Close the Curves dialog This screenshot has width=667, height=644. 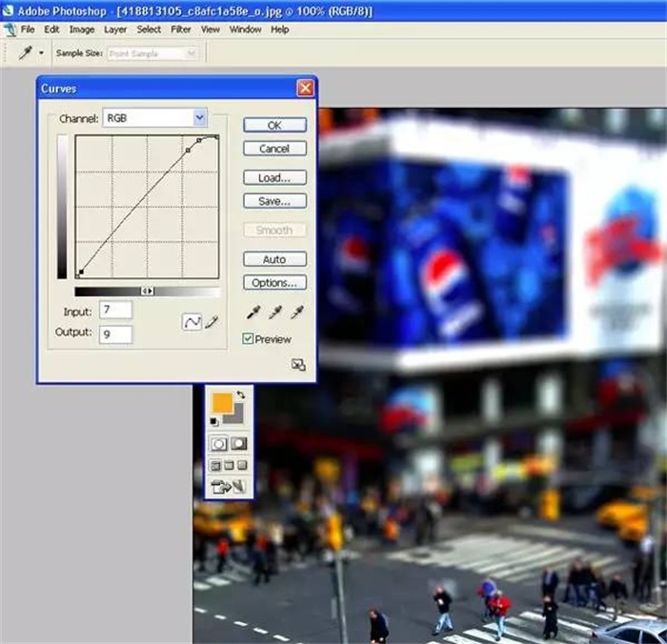pyautogui.click(x=305, y=89)
